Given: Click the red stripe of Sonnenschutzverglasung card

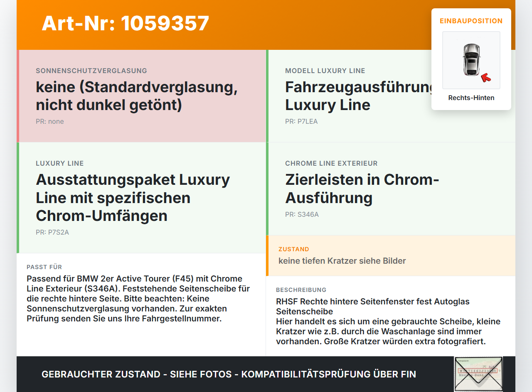Looking at the screenshot, I should click(18, 96).
